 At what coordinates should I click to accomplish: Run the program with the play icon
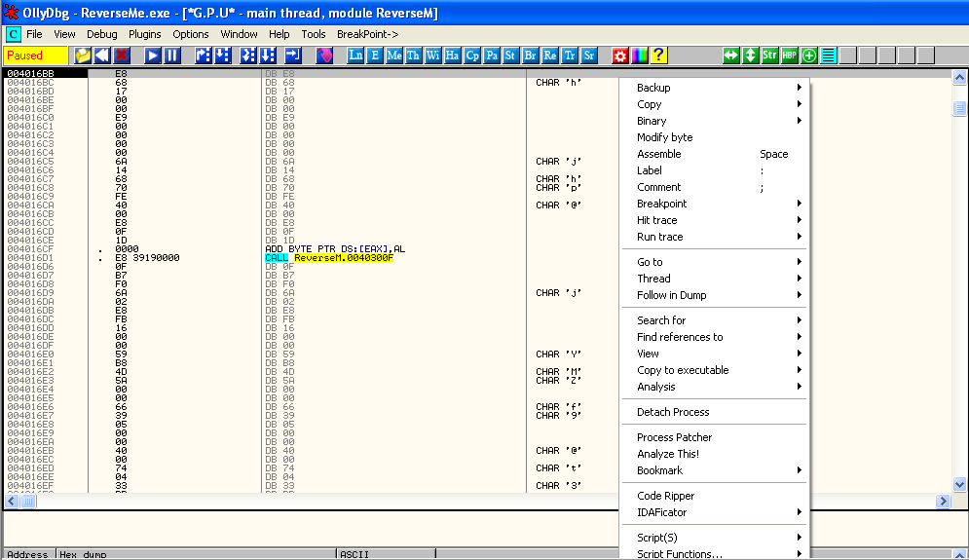pyautogui.click(x=152, y=56)
